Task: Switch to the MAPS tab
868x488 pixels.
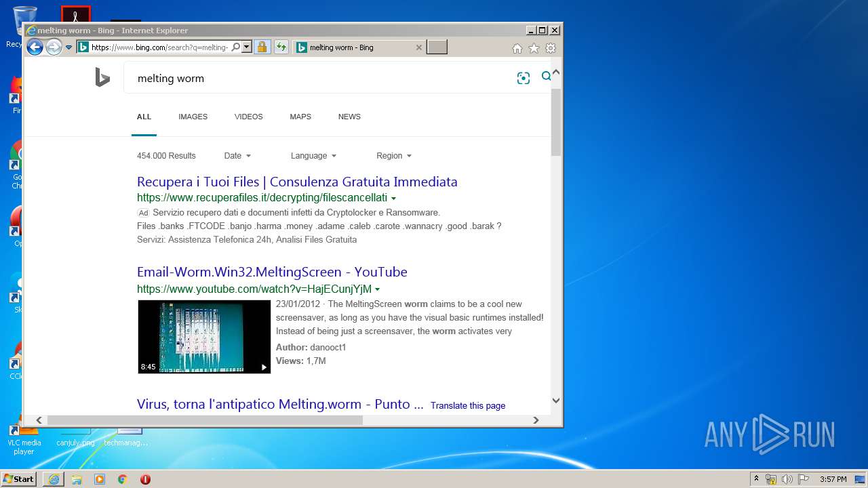Action: click(x=300, y=117)
